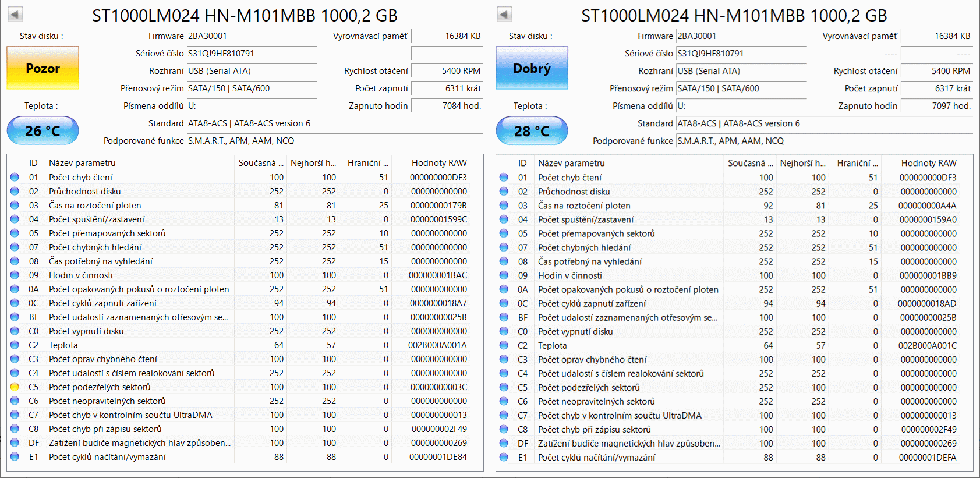Click blue status dot of row BF on Pozor disk
The height and width of the screenshot is (478, 980).
[15, 317]
